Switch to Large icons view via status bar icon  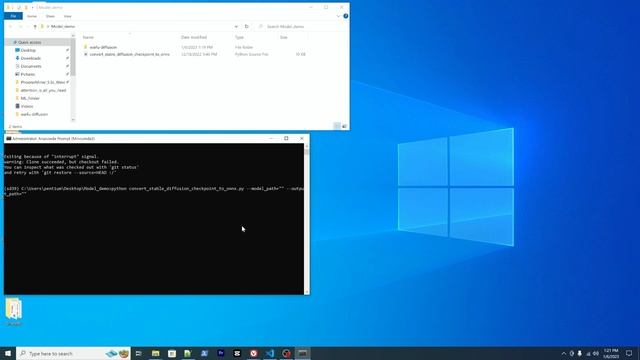point(344,126)
